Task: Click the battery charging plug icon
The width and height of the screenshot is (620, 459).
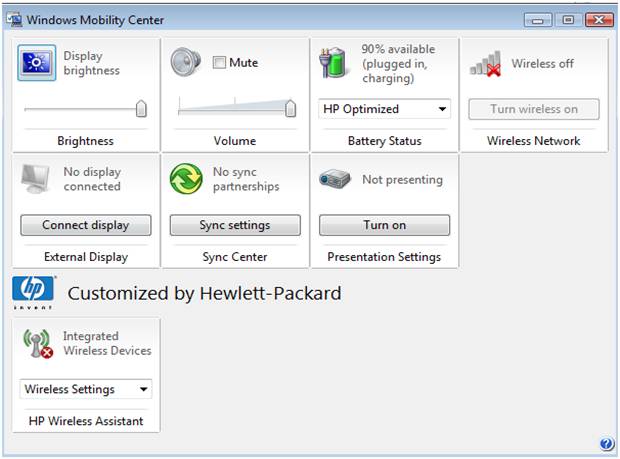Action: click(333, 62)
